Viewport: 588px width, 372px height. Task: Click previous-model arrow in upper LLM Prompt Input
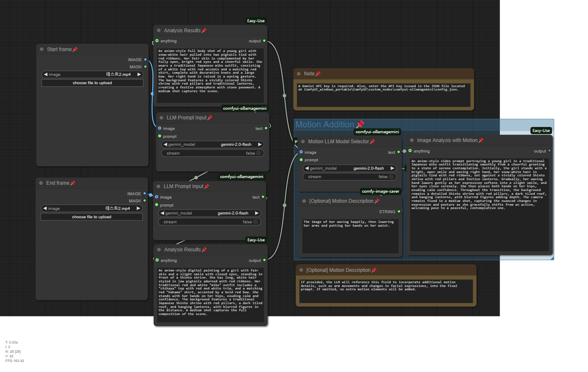pos(165,145)
